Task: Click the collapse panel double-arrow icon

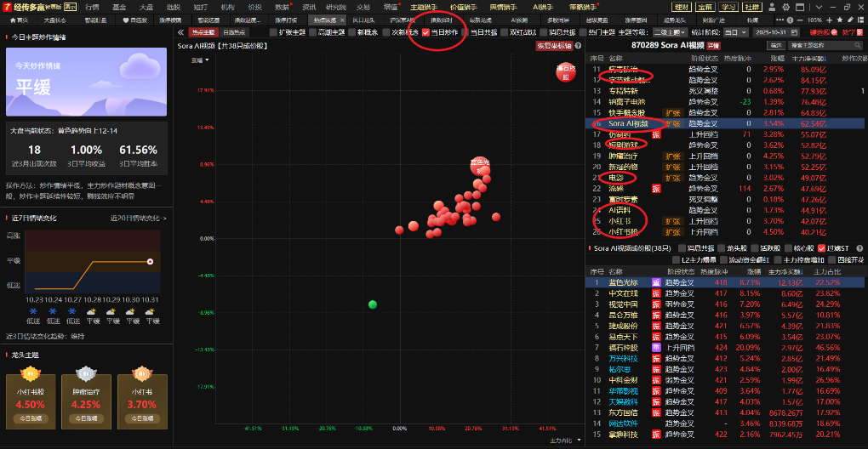Action: (x=180, y=32)
